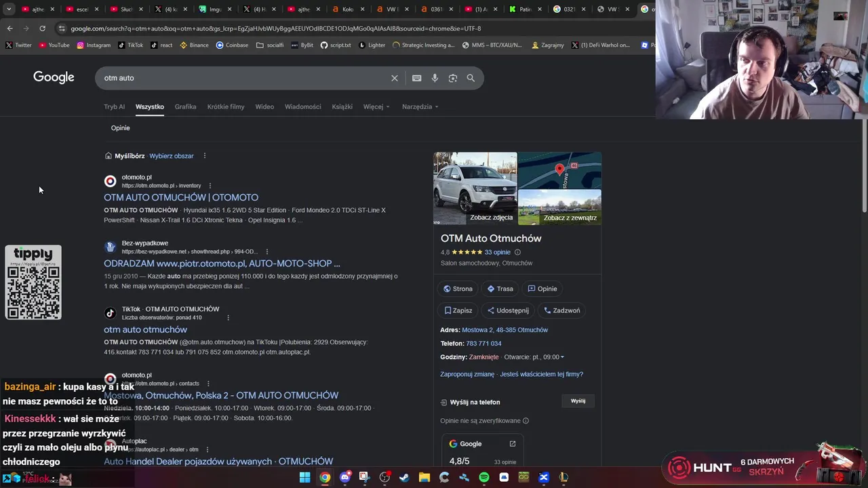
Task: Open the three-dot menu beside the Bez-wypadkowe result
Action: 267,251
